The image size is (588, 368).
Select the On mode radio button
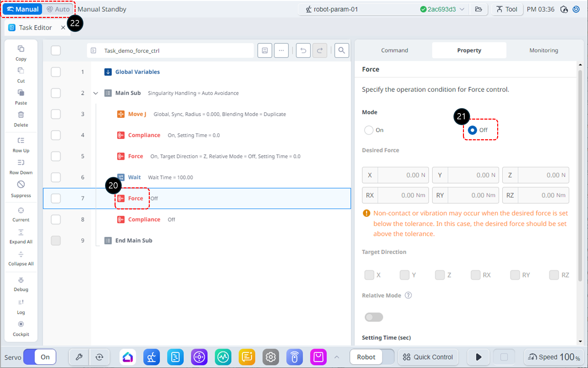[369, 130]
